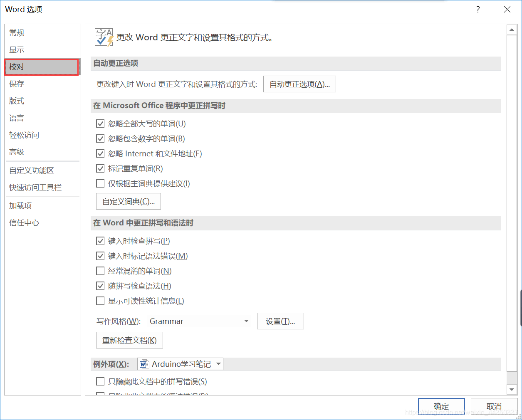This screenshot has height=420, width=522.
Task: Uncheck 忽略全部大写的单词 checkbox
Action: 100,124
